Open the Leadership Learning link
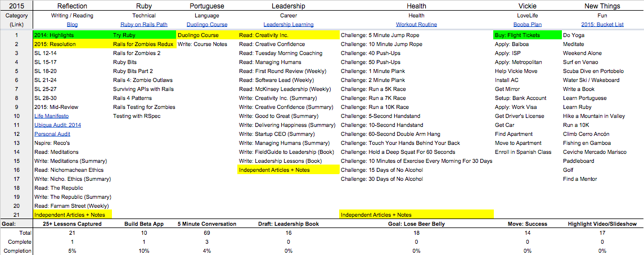Image resolution: width=644 pixels, height=255 pixels. point(288,25)
